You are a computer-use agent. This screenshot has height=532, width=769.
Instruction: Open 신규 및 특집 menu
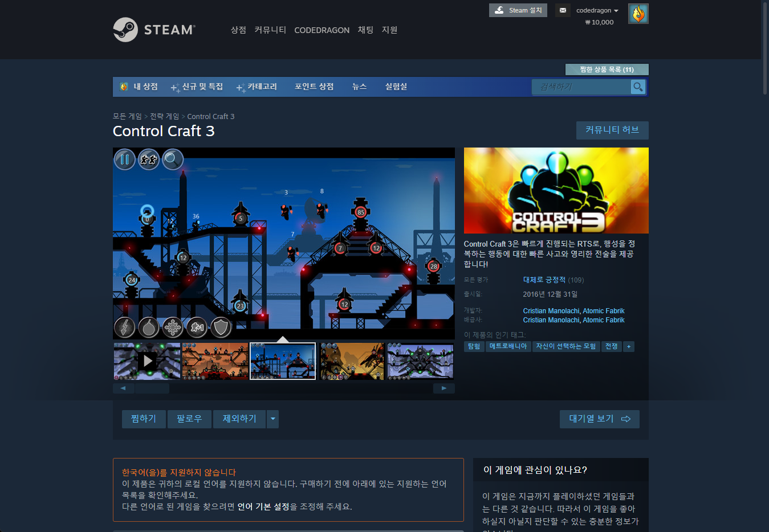pyautogui.click(x=197, y=87)
